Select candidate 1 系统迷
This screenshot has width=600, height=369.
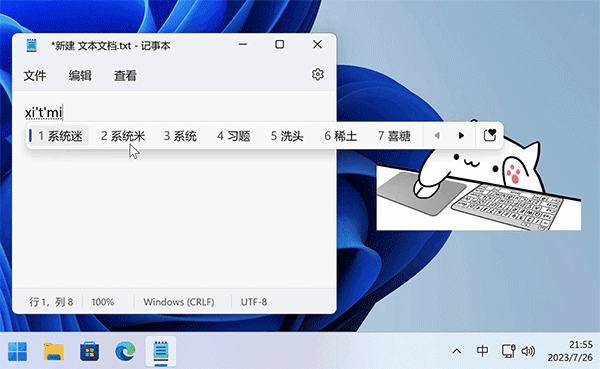click(60, 136)
